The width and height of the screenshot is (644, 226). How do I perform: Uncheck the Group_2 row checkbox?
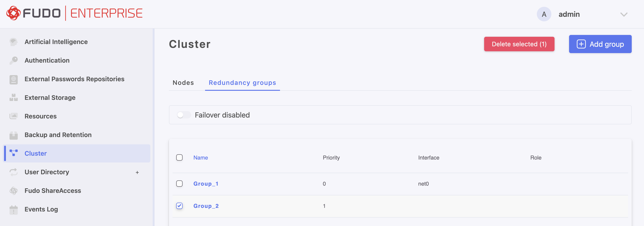[179, 206]
